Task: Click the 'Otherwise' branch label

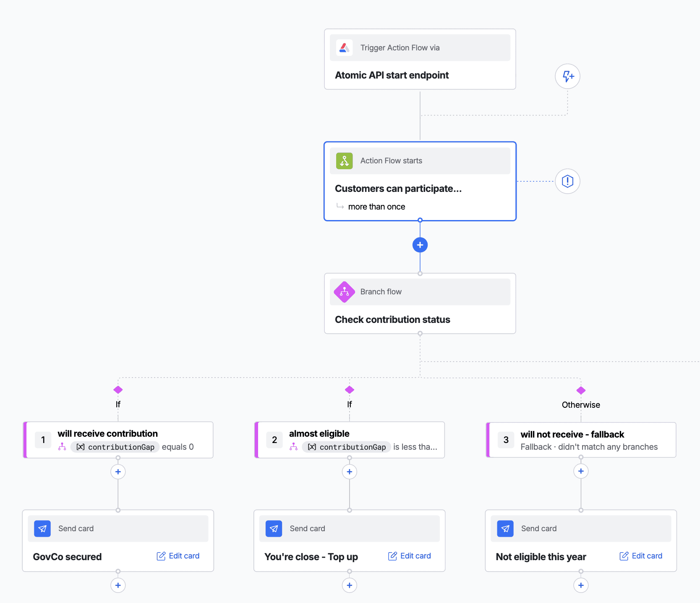Action: coord(581,405)
